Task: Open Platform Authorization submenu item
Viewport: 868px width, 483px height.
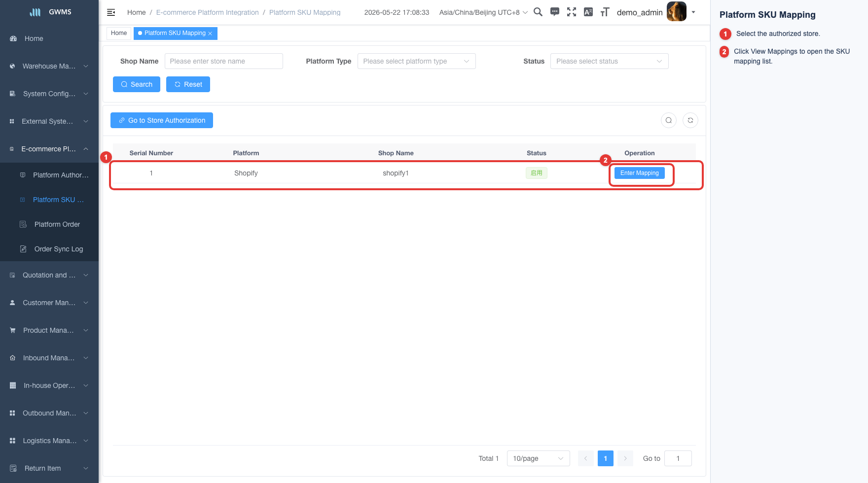Action: click(x=49, y=175)
